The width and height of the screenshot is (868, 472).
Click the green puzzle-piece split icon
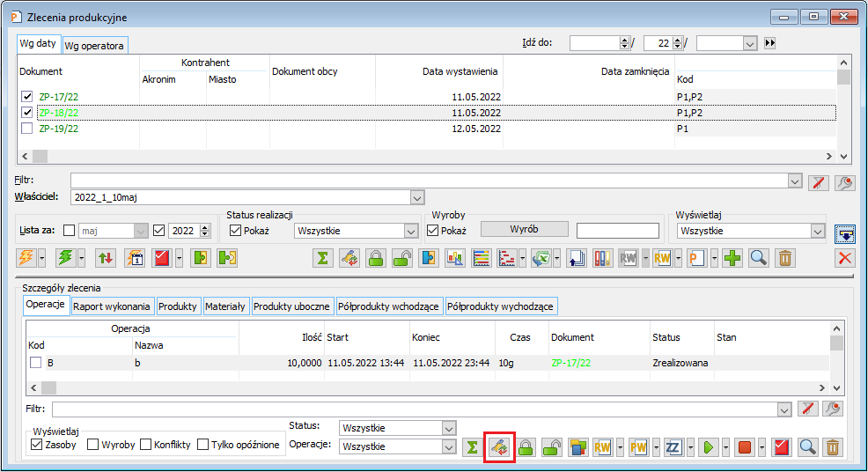coord(227,258)
